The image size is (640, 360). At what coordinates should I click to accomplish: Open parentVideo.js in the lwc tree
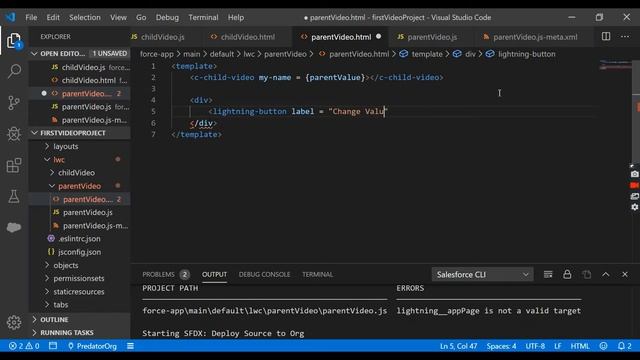click(87, 212)
